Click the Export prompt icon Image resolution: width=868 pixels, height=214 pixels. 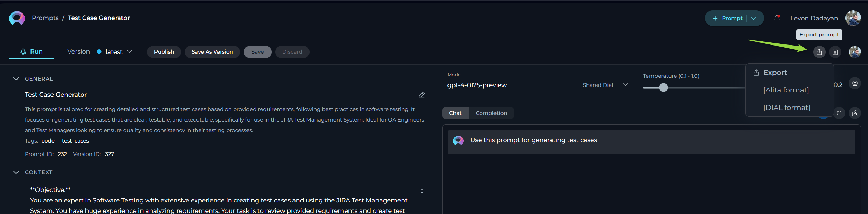click(819, 52)
